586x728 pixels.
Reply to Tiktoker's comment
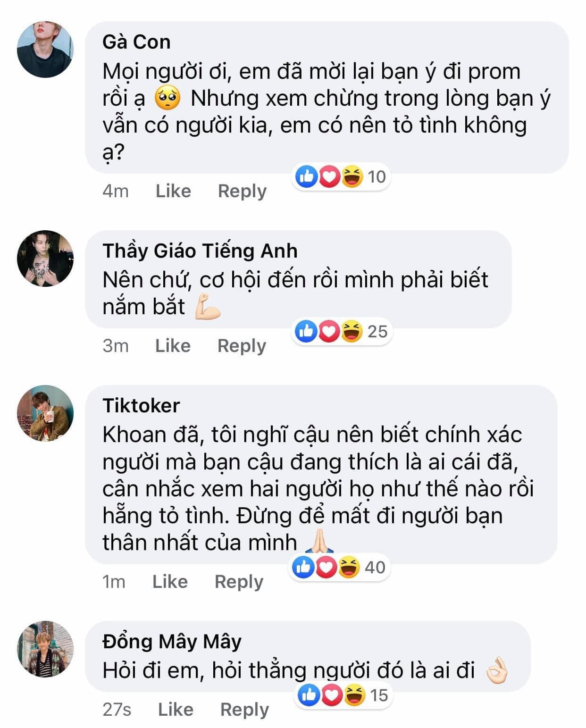tap(239, 581)
